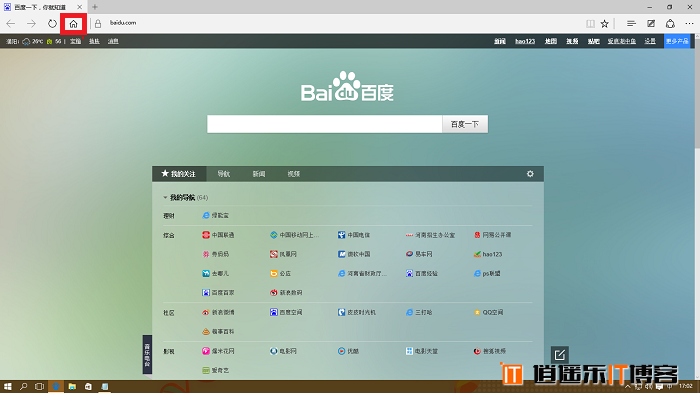Image resolution: width=700 pixels, height=393 pixels.
Task: Open the Edge Hub icon
Action: [x=631, y=24]
